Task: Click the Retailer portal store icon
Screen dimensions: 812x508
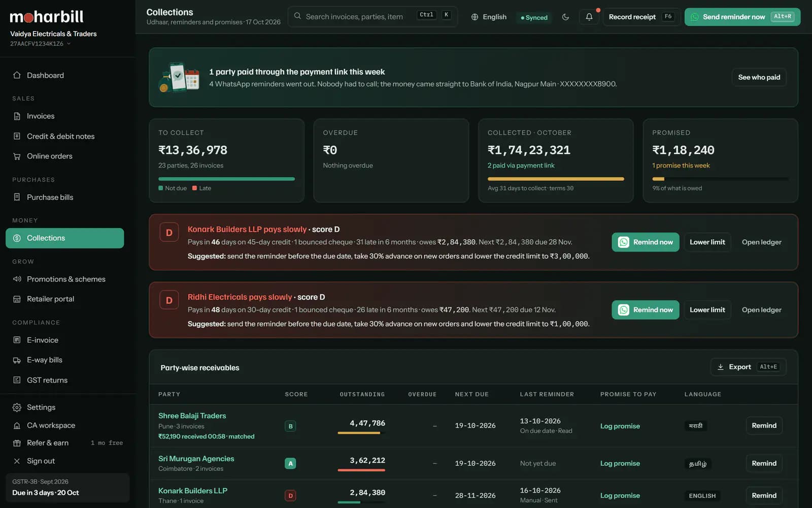Action: (17, 299)
